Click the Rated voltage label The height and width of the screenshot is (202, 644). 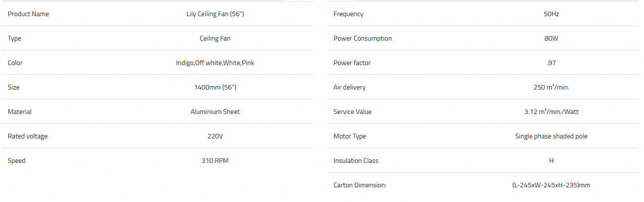[x=28, y=136]
